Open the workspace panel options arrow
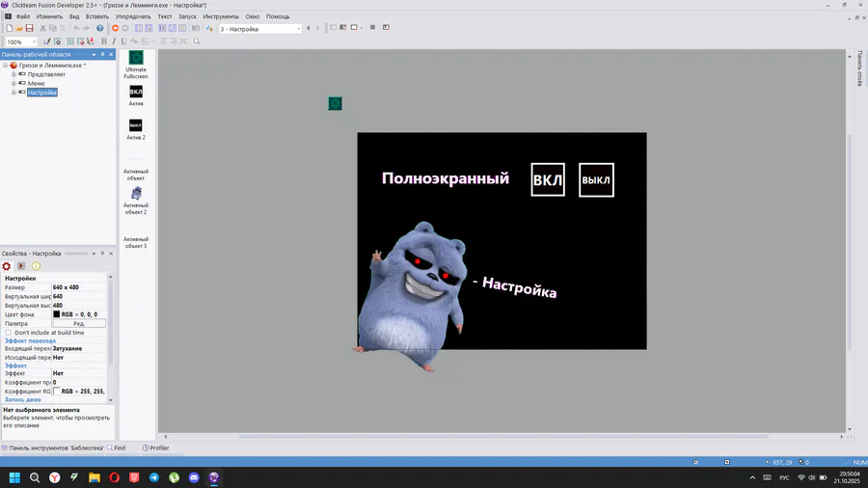Screen dimensions: 868x488 [94, 54]
